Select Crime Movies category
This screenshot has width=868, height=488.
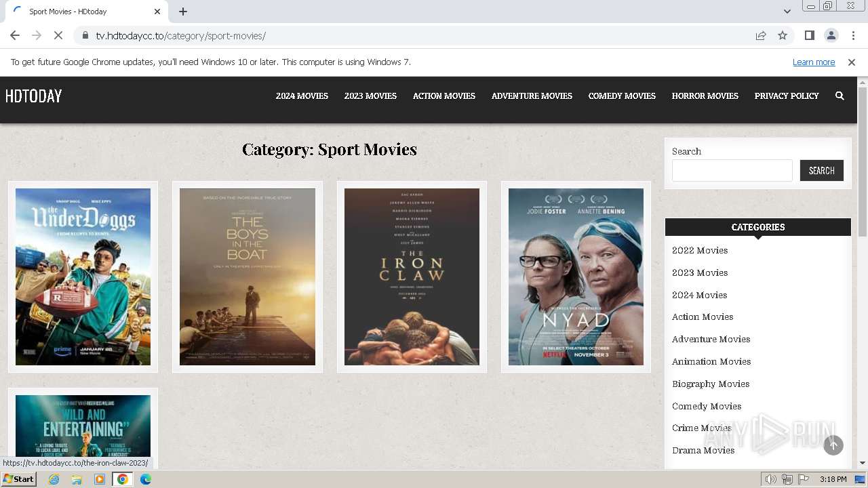click(702, 428)
